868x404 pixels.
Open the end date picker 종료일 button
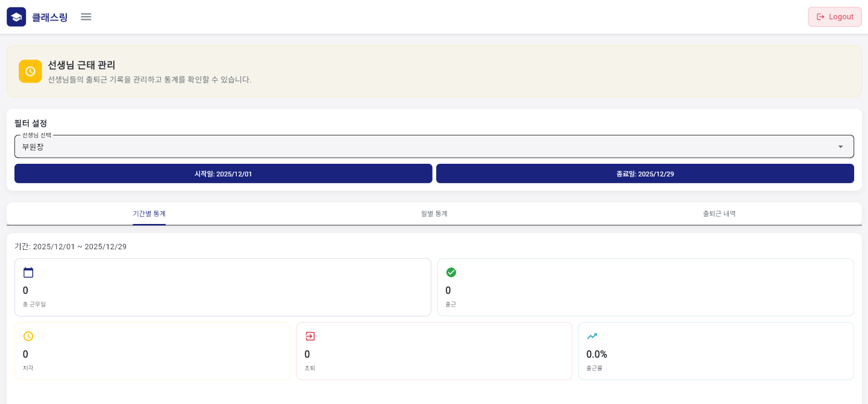645,173
